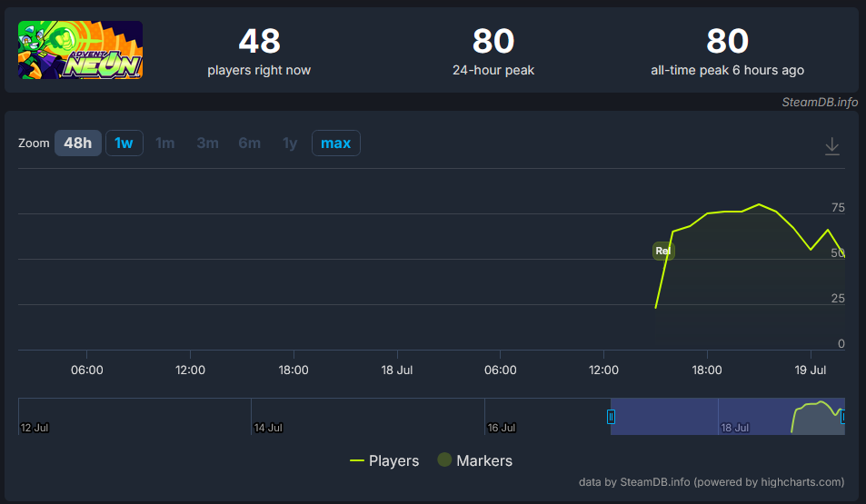The image size is (866, 504).
Task: Click the 'data by SteamDB.info' credit text
Action: click(712, 482)
